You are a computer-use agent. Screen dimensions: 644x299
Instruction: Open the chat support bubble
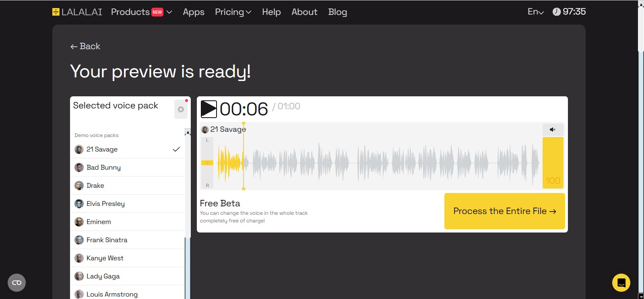pyautogui.click(x=621, y=282)
